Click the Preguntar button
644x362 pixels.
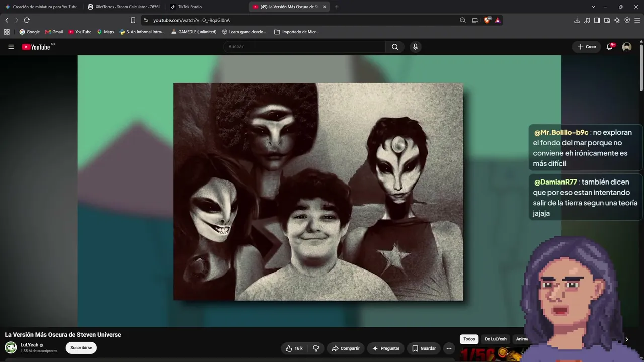click(x=386, y=348)
